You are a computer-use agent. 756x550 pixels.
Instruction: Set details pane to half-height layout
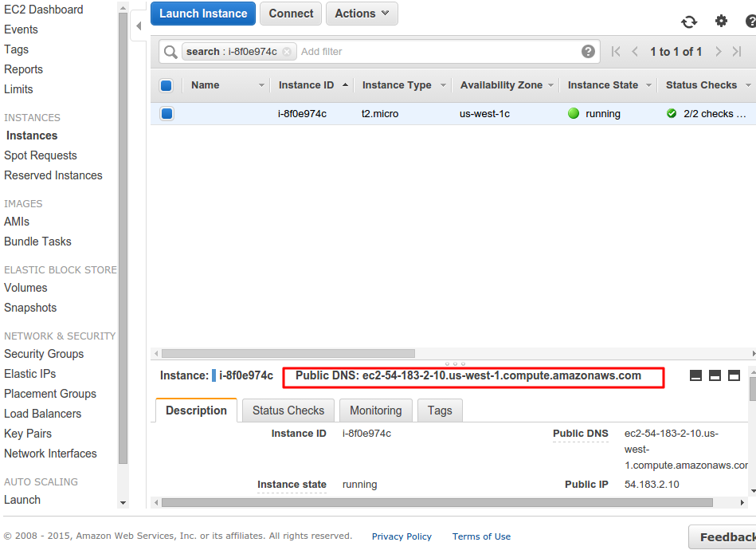(715, 375)
